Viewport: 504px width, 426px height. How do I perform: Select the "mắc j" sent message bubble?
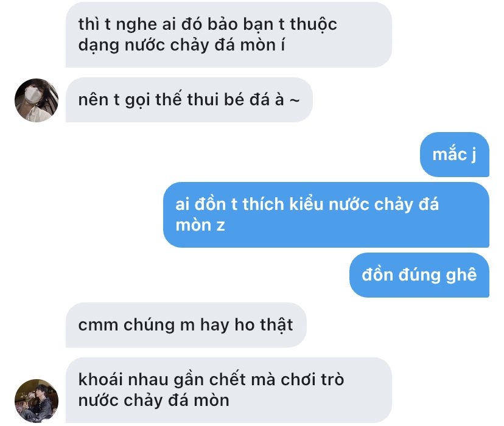point(455,155)
